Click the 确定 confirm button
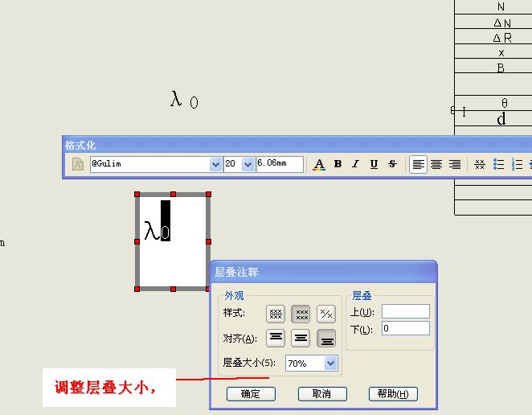 pyautogui.click(x=251, y=394)
